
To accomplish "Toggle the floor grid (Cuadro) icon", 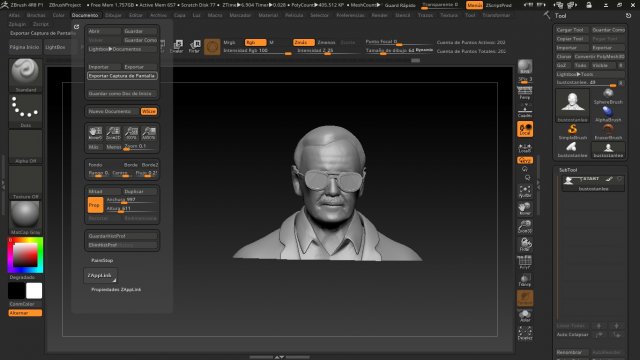I will pyautogui.click(x=525, y=111).
